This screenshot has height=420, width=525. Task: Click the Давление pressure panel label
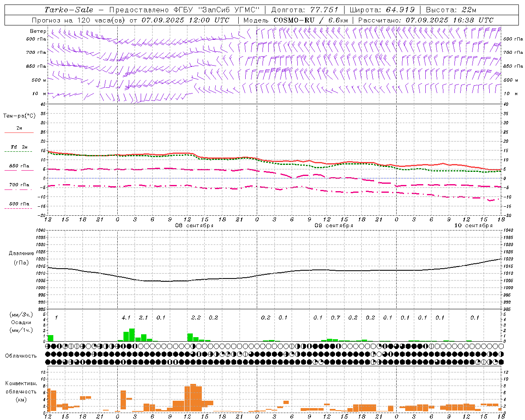point(21,253)
